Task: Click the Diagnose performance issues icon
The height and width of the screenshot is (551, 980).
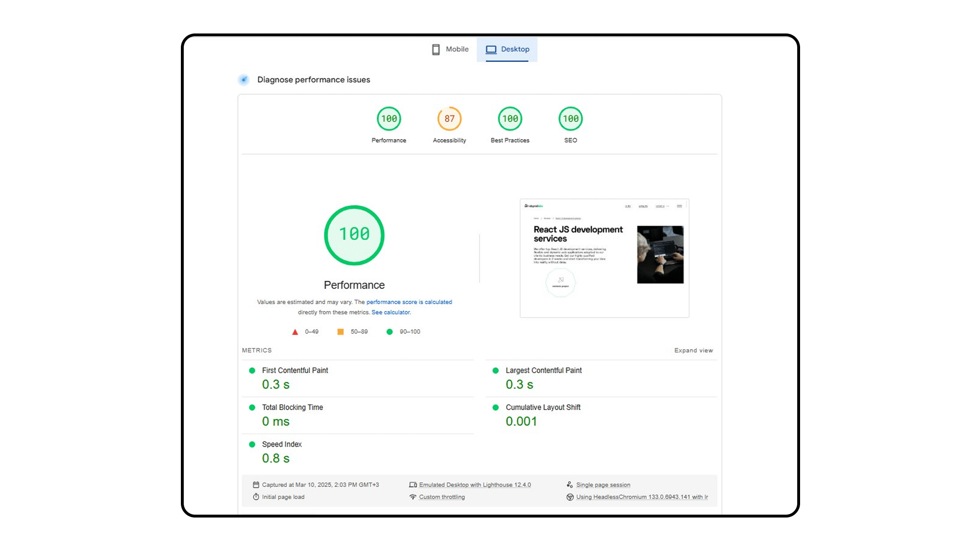Action: pyautogui.click(x=244, y=79)
